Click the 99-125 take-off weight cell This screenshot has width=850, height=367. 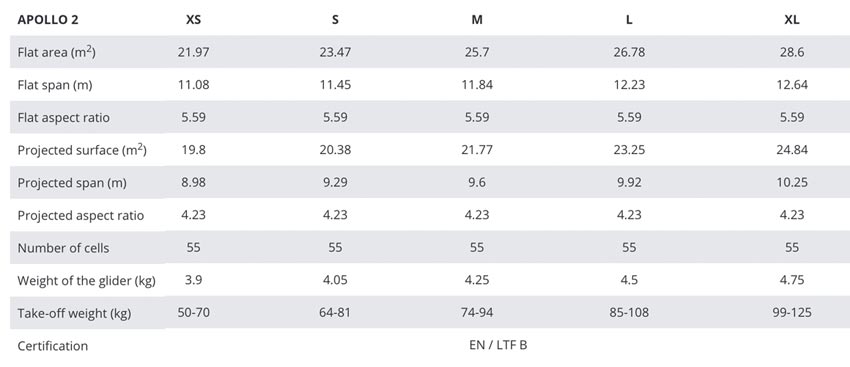(792, 313)
